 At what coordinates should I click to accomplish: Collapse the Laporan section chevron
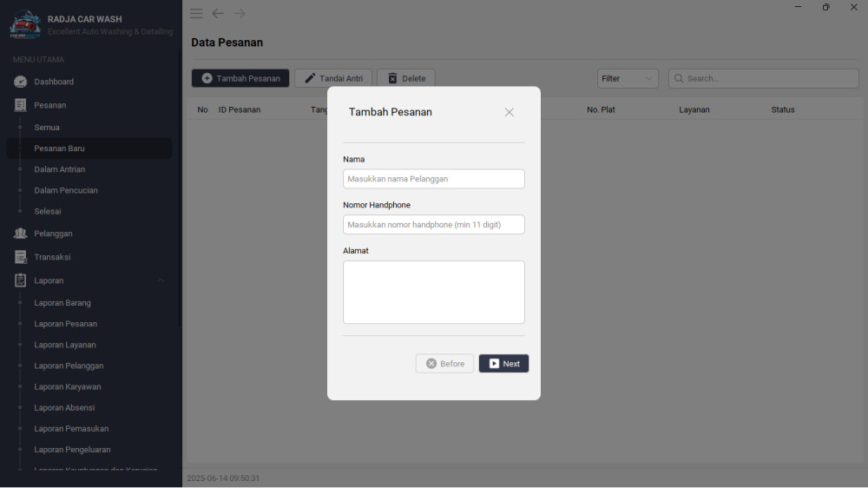[x=161, y=280]
